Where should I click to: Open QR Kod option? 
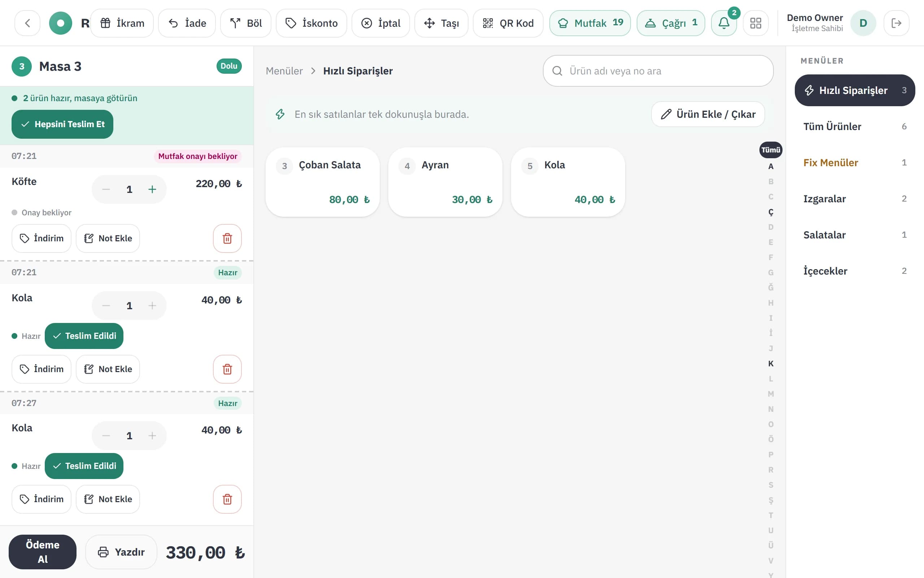[508, 23]
